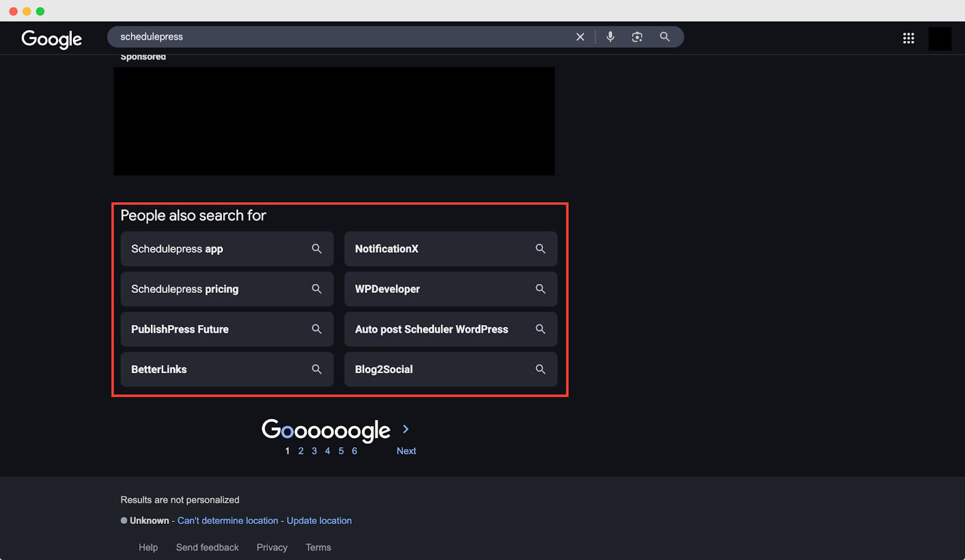The image size is (965, 560).
Task: Click the Google logo in the header
Action: [52, 39]
